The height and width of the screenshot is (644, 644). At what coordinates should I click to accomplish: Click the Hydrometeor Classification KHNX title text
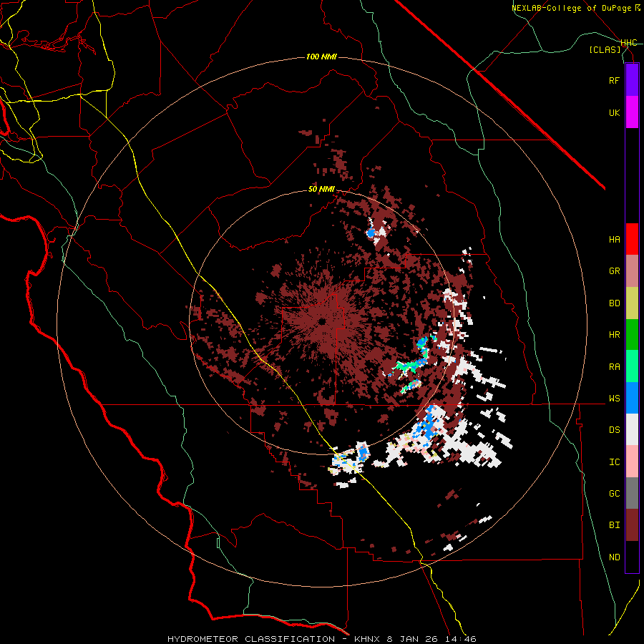[321, 639]
